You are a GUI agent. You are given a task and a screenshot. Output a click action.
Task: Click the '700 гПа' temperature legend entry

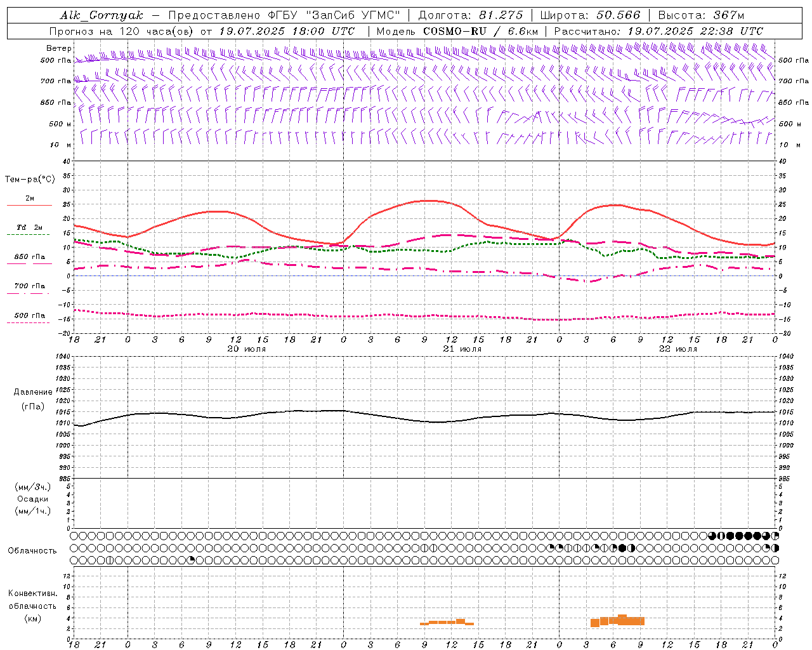tap(29, 286)
